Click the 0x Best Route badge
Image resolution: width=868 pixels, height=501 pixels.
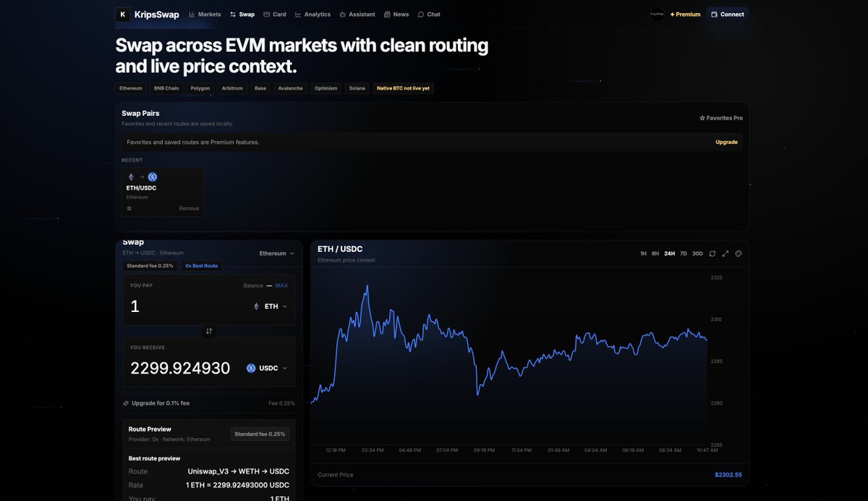(201, 266)
